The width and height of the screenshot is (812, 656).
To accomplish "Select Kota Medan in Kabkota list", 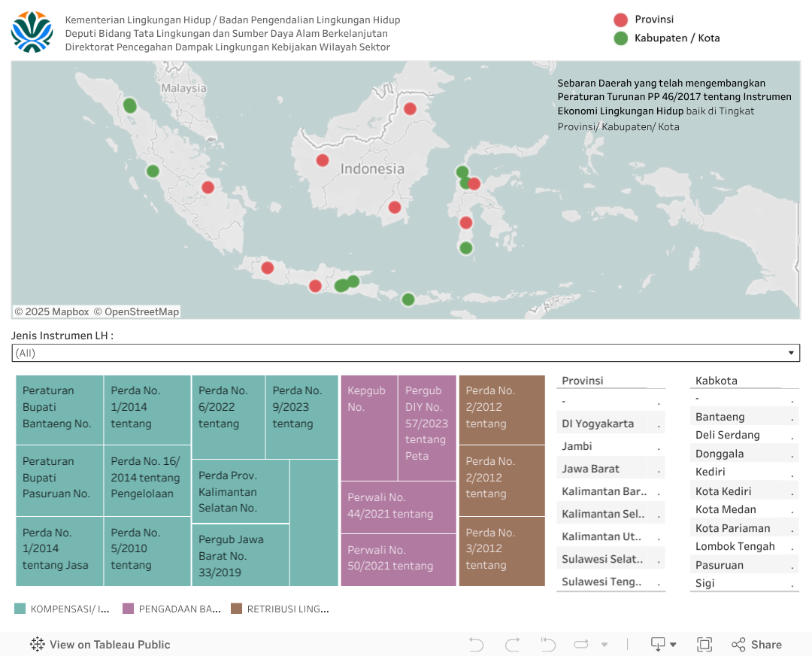I will [726, 509].
